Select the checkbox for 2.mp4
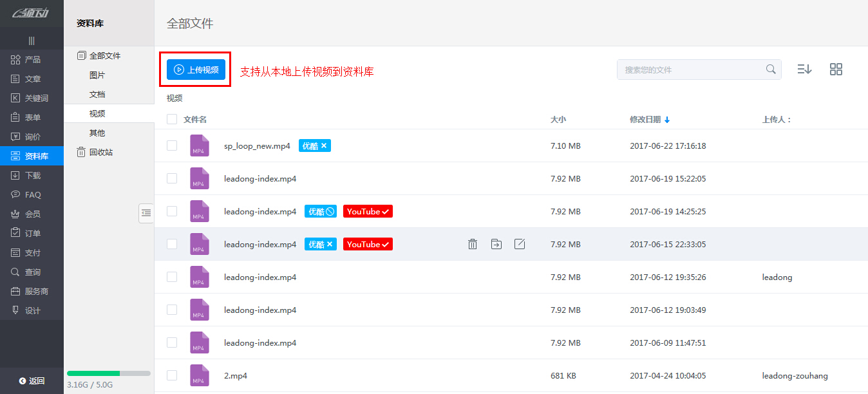 172,375
